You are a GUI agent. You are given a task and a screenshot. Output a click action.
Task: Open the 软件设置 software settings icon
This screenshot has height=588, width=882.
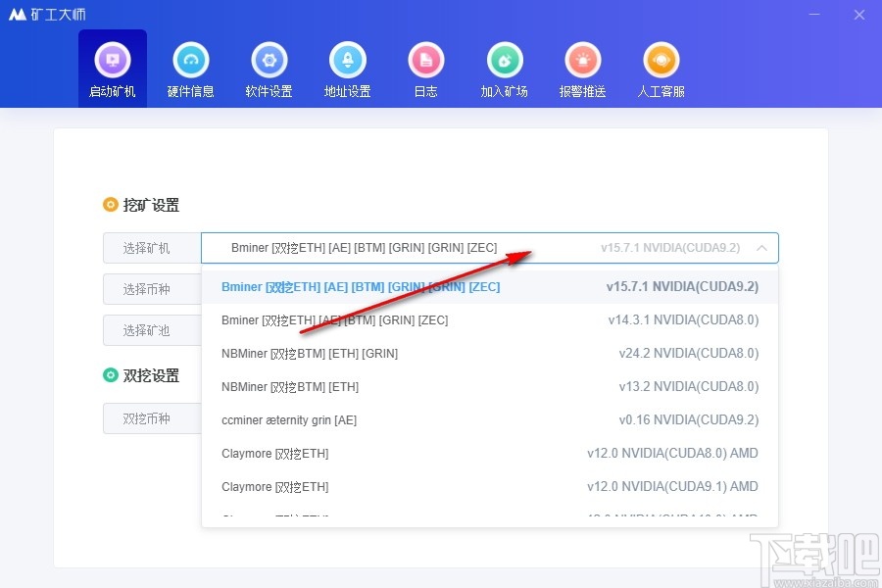point(269,60)
